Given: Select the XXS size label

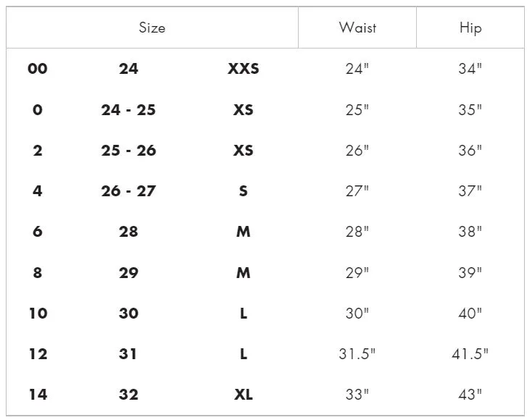Looking at the screenshot, I should coord(244,69).
